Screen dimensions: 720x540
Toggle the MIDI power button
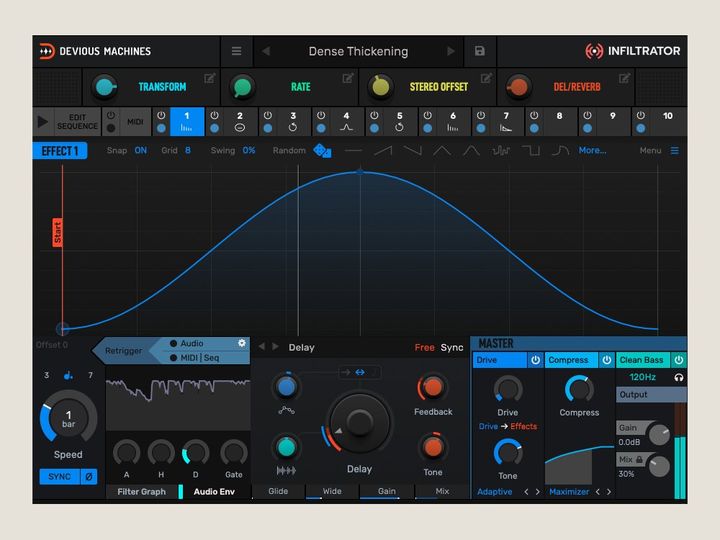coord(111,116)
